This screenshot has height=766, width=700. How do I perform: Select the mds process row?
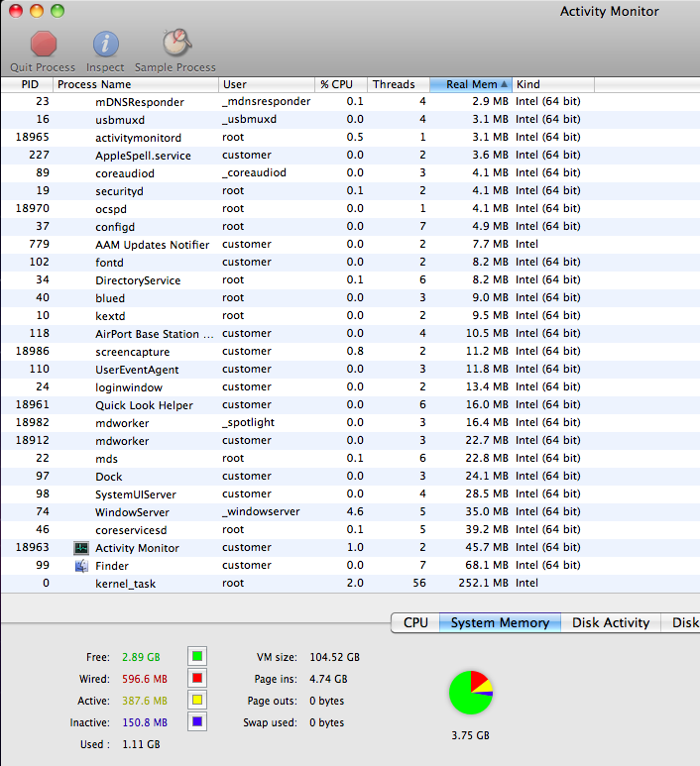[x=350, y=458]
